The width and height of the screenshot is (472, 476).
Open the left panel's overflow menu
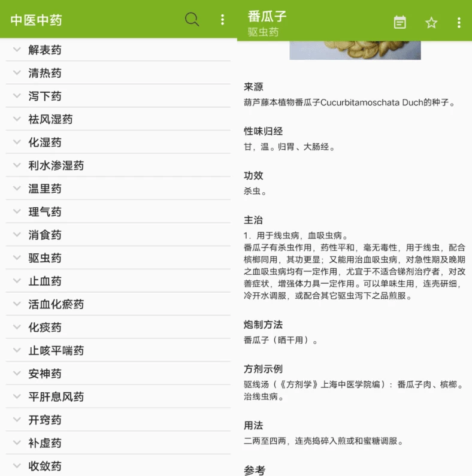(x=222, y=20)
